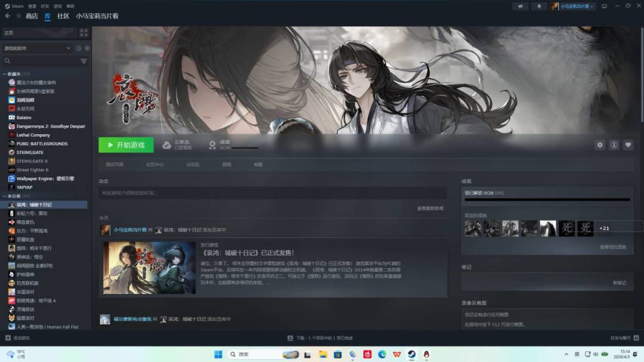The image size is (644, 362).
Task: Click the announcements megaphone icon
Action: pos(521,6)
